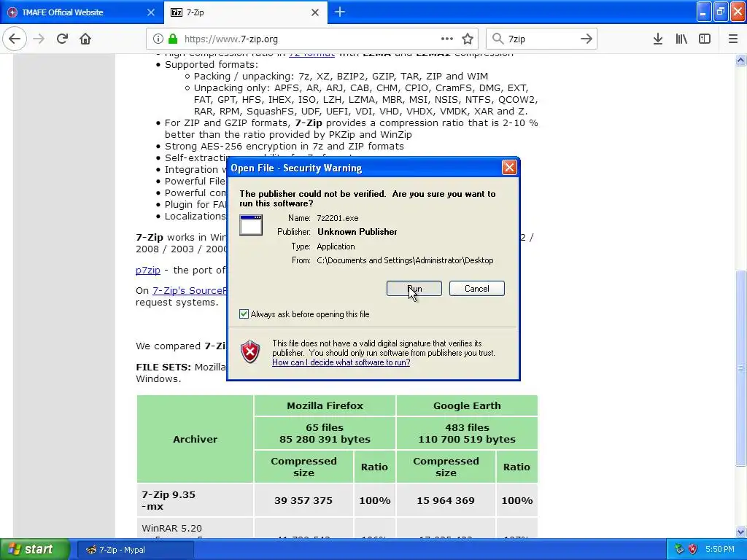The image size is (747, 560).
Task: Click the 39 357 375 table cell
Action: pos(303,500)
